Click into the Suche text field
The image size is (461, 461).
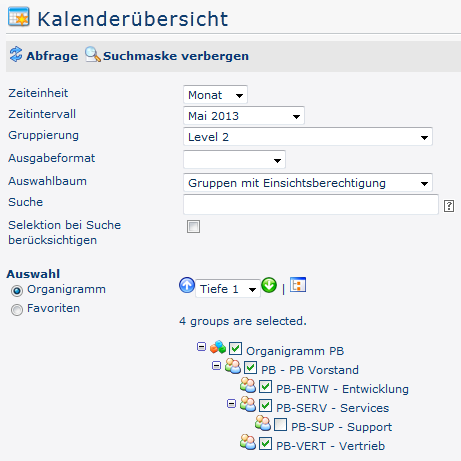(x=311, y=204)
